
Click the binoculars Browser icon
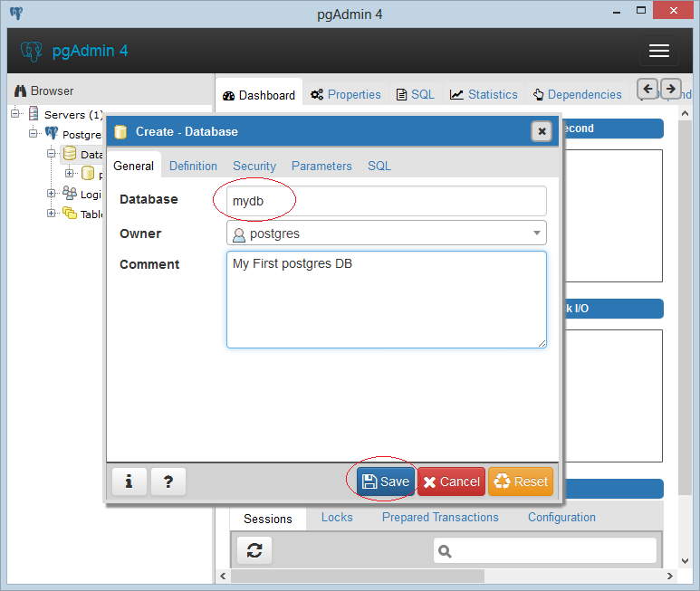tap(20, 91)
